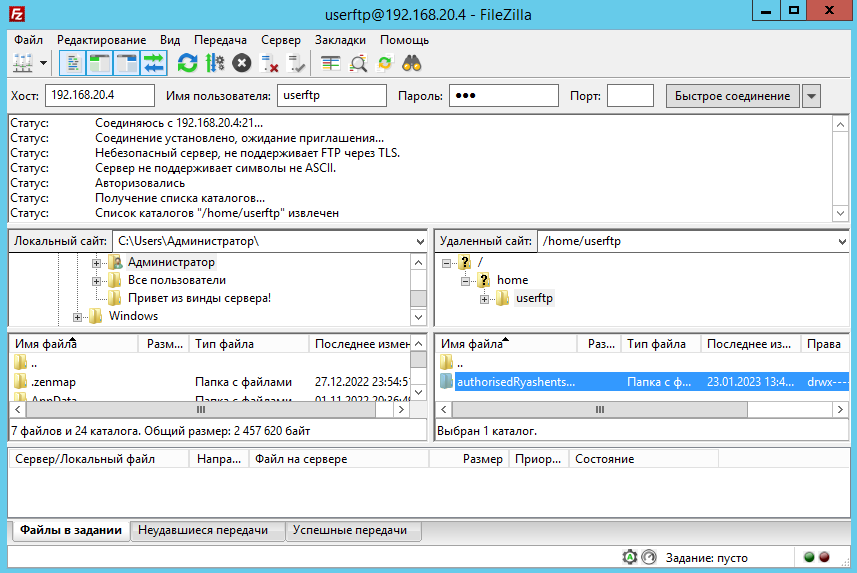
Task: Sort queue by Состояние column
Action: 643,459
